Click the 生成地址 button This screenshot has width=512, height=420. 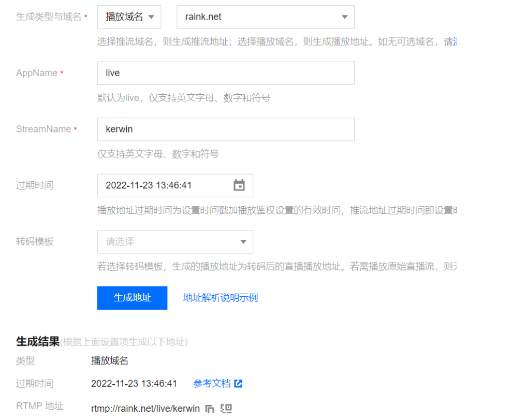point(132,298)
